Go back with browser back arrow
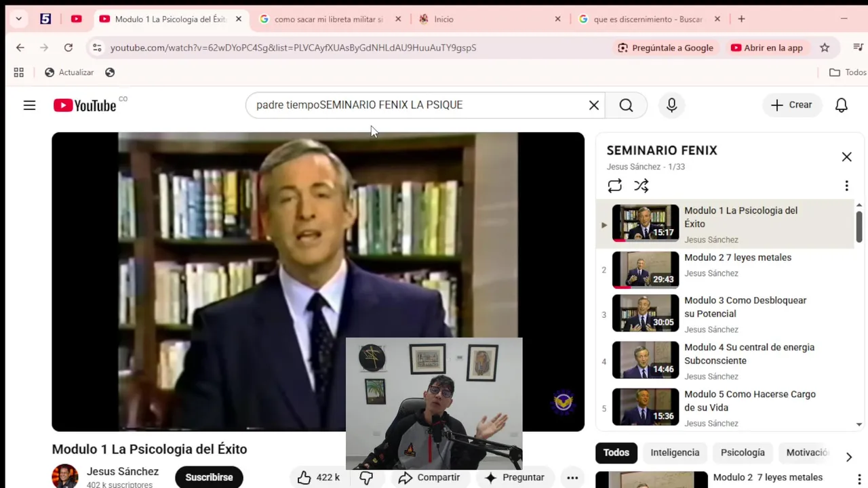Image resolution: width=868 pixels, height=488 pixels. coord(20,47)
